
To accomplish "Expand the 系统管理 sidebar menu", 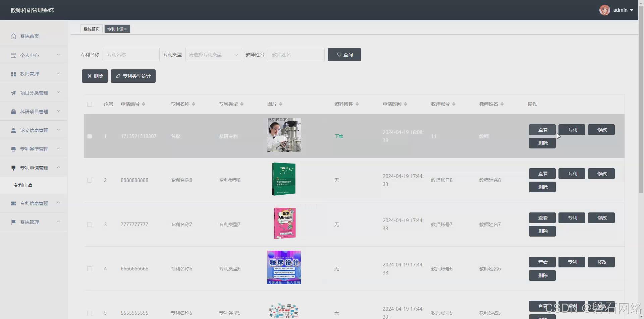I will click(58, 222).
